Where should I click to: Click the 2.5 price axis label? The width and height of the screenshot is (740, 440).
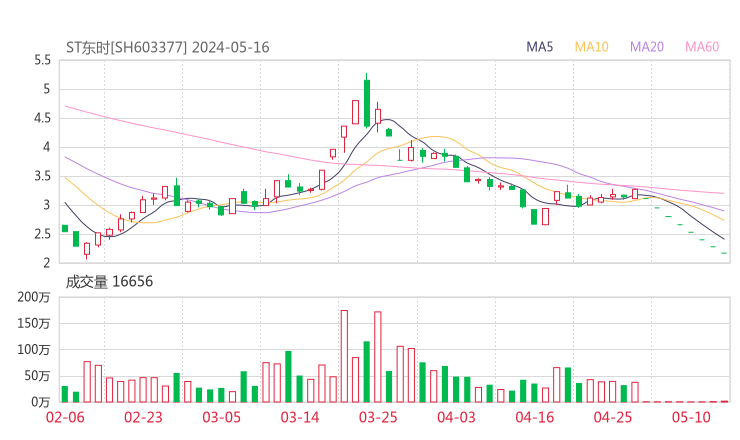tap(42, 234)
